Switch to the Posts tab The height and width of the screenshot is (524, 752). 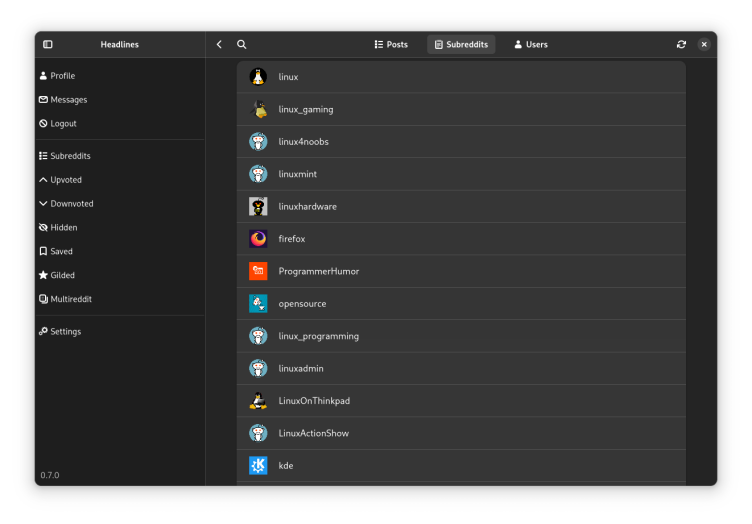(x=391, y=45)
